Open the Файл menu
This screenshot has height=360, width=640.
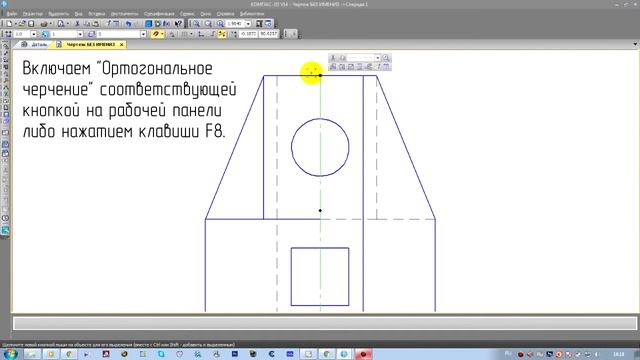click(x=12, y=14)
